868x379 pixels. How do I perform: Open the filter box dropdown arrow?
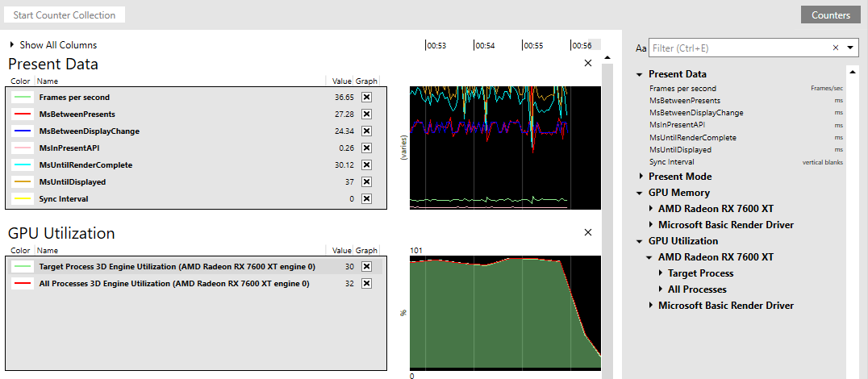(850, 48)
